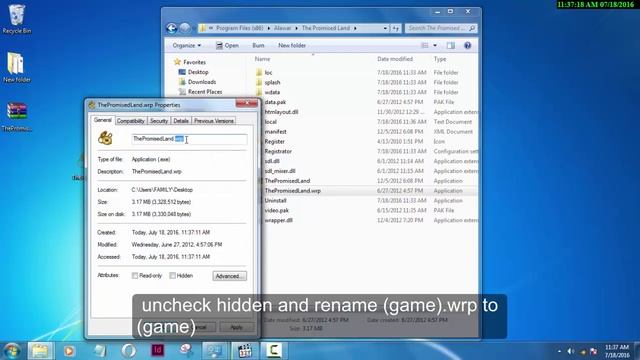Open the paint palette taskbar app
The image size is (640, 360).
pyautogui.click(x=186, y=351)
